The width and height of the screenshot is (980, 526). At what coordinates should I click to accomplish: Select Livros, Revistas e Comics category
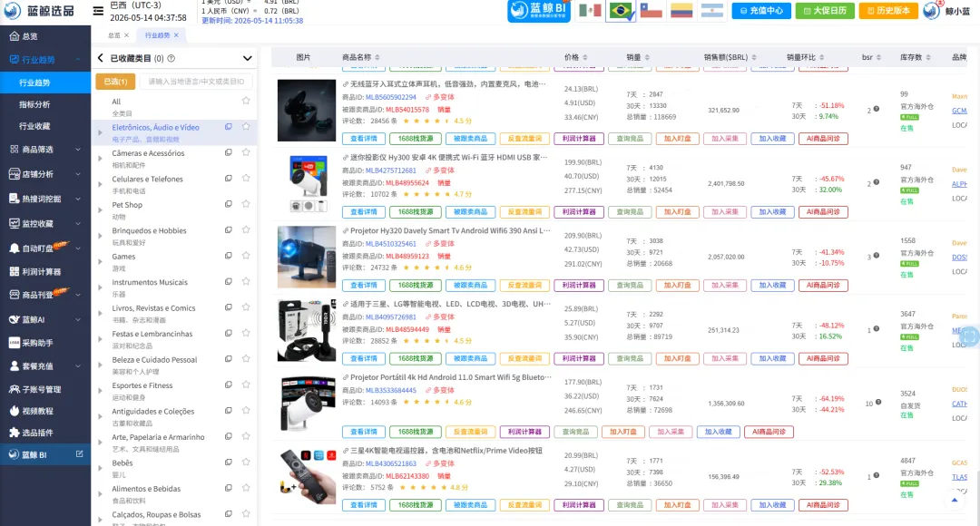[x=153, y=308]
